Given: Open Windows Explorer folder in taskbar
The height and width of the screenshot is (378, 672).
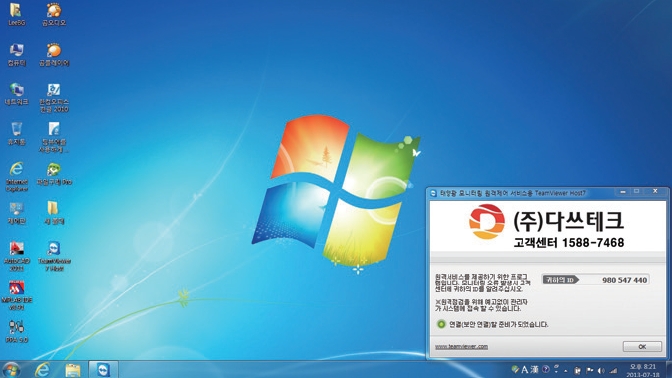Looking at the screenshot, I should pos(73,370).
